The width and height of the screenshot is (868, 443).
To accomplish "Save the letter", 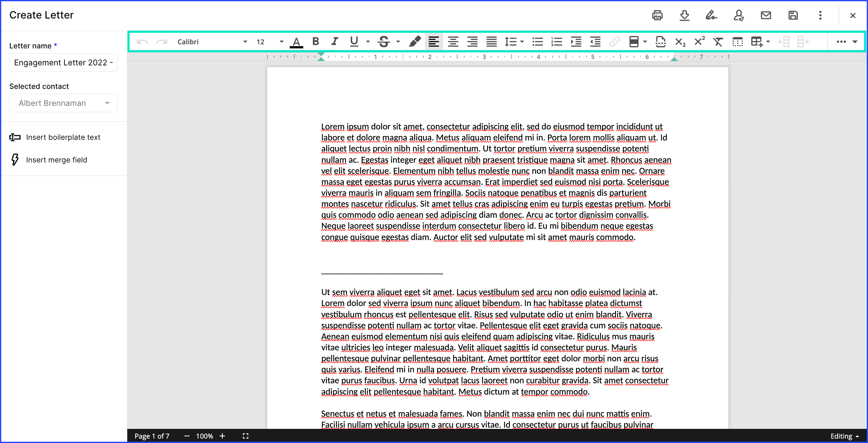I will click(x=793, y=15).
